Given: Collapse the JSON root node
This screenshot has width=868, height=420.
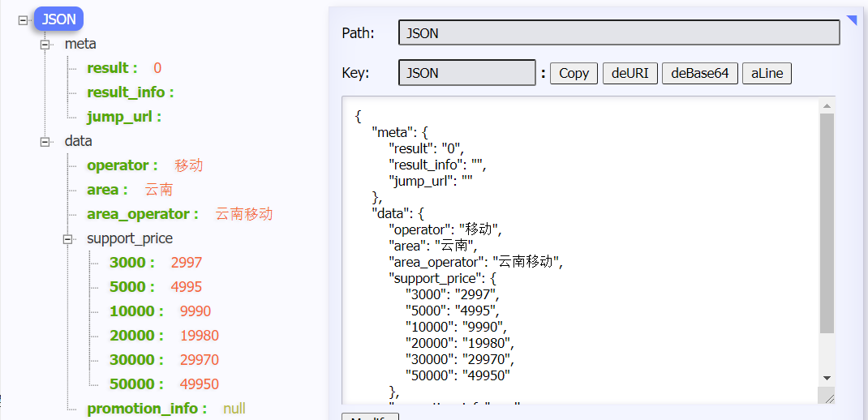Looking at the screenshot, I should coord(23,20).
